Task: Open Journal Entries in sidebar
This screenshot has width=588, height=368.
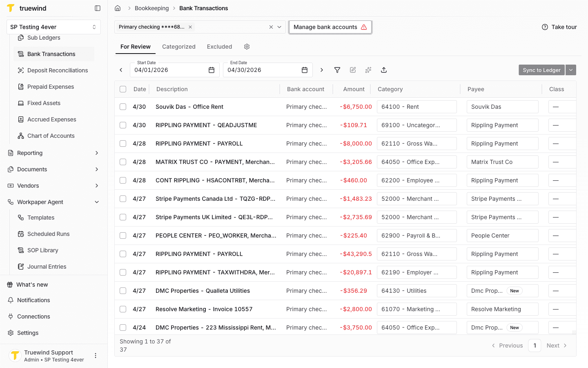Action: [x=54, y=267]
